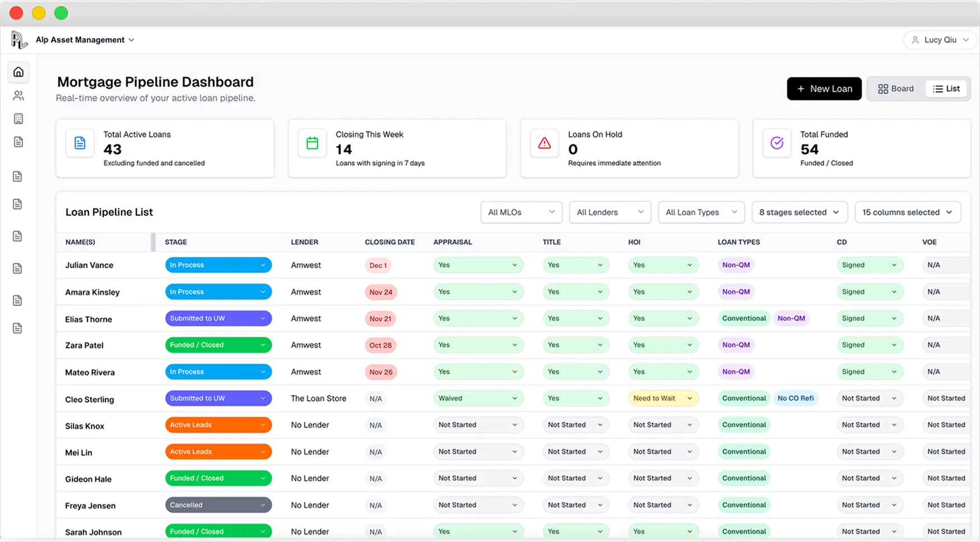Viewport: 980px width, 542px height.
Task: Open the Lucy Qiu account menu
Action: 940,39
